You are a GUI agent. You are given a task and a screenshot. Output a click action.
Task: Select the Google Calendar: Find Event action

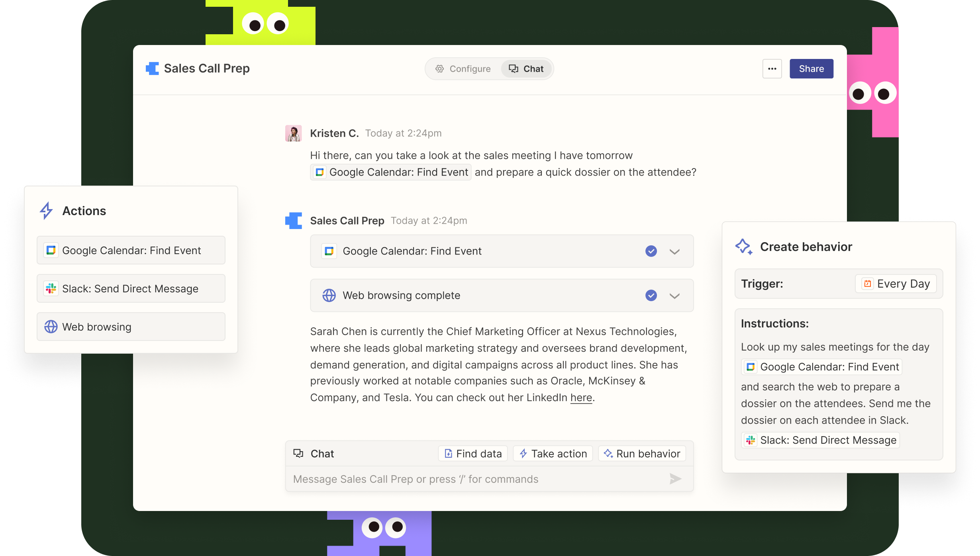(x=131, y=250)
